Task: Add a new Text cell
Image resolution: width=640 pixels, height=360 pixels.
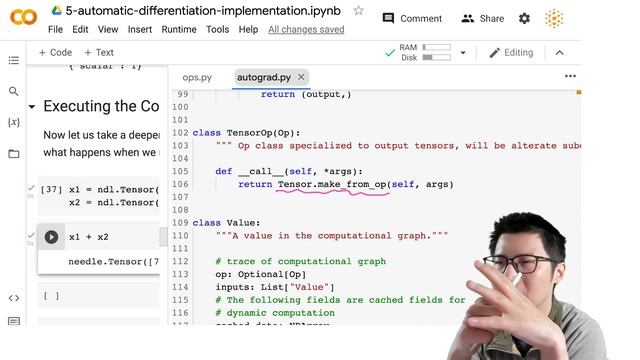Action: pyautogui.click(x=99, y=53)
